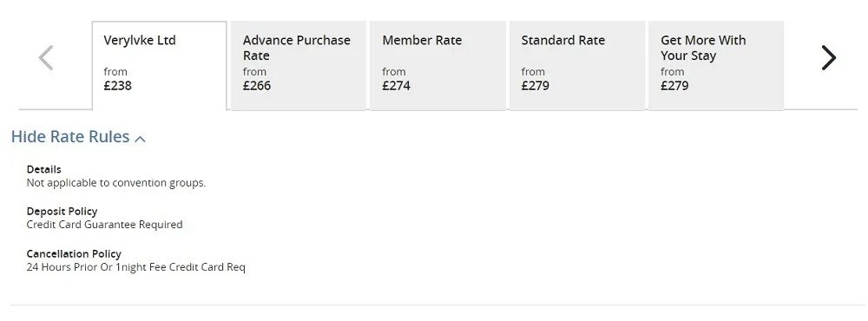This screenshot has width=868, height=321.
Task: Click the 'Not applicable to convention groups' text
Action: click(116, 183)
